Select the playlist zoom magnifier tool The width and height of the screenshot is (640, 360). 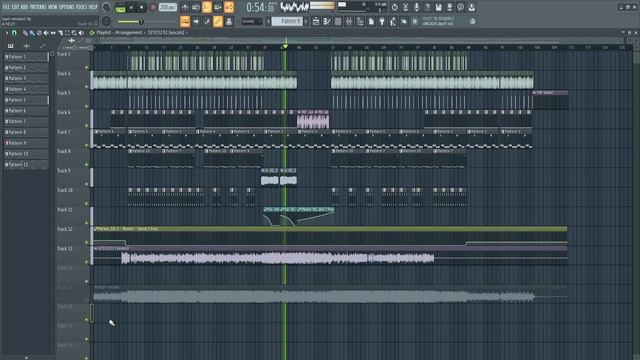(x=74, y=33)
